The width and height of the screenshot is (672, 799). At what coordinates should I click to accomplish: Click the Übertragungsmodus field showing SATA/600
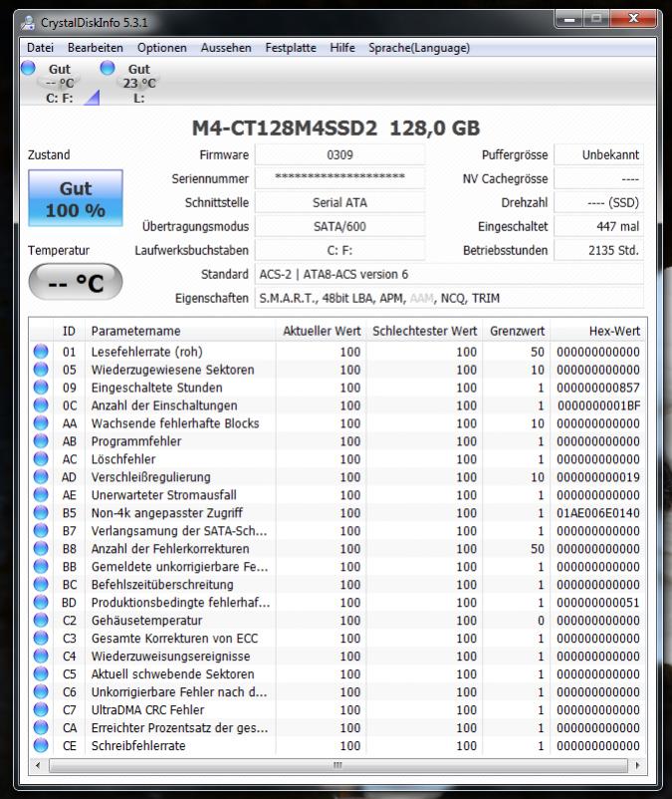[x=339, y=226]
